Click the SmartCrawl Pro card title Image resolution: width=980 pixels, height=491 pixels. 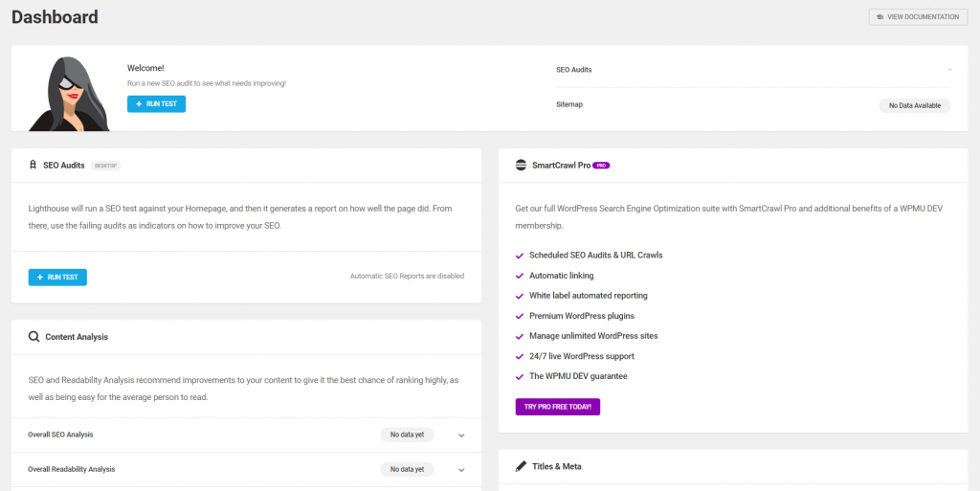[561, 166]
